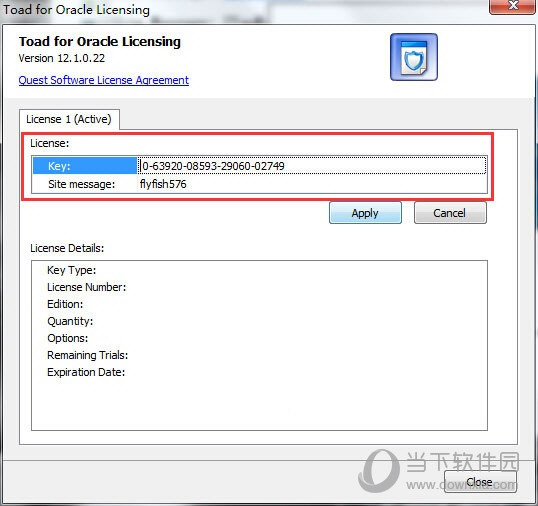This screenshot has height=506, width=538.
Task: Click the Key Type: details row
Action: point(71,270)
